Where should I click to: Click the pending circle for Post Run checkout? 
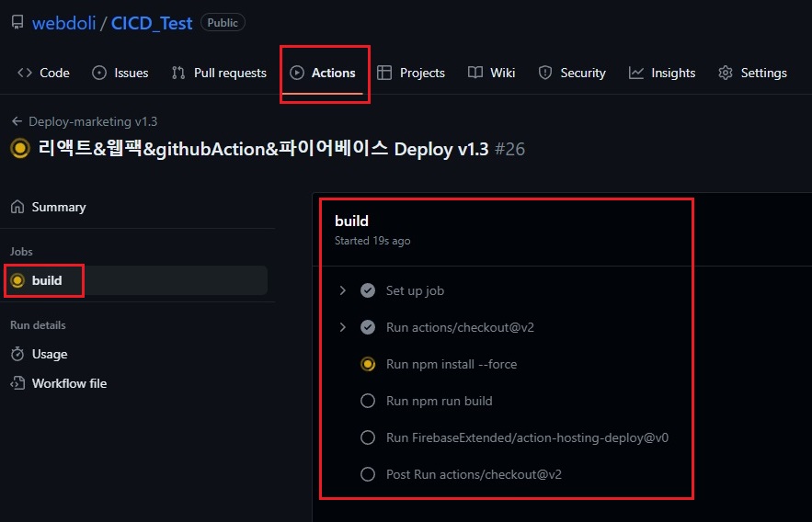coord(368,474)
